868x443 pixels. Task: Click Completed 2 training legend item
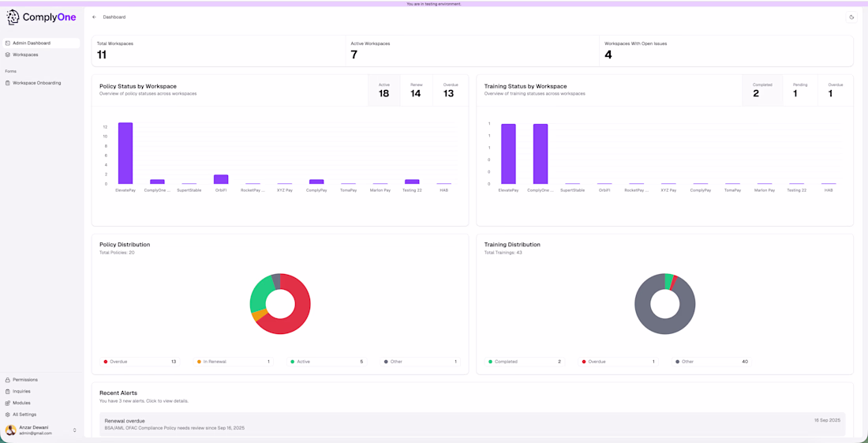[525, 362]
